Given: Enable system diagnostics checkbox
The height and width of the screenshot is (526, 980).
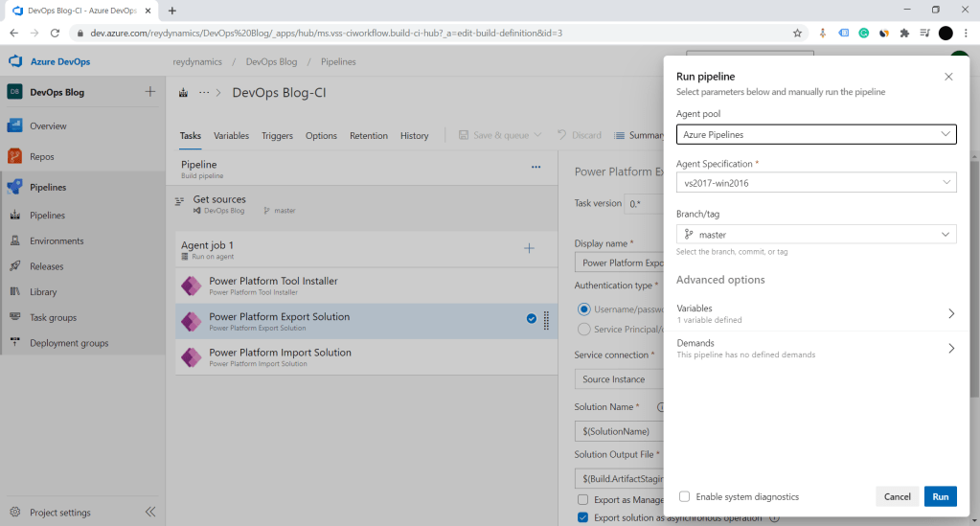Looking at the screenshot, I should point(684,496).
